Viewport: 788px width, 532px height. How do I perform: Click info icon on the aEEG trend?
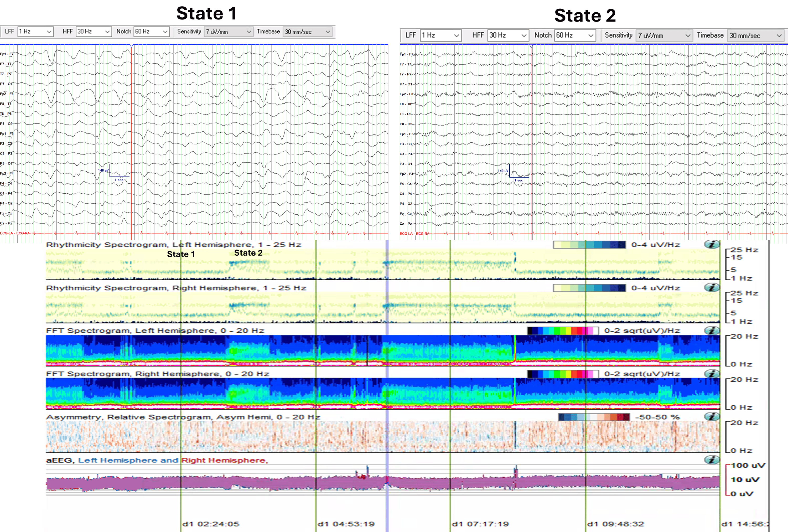[x=712, y=460]
